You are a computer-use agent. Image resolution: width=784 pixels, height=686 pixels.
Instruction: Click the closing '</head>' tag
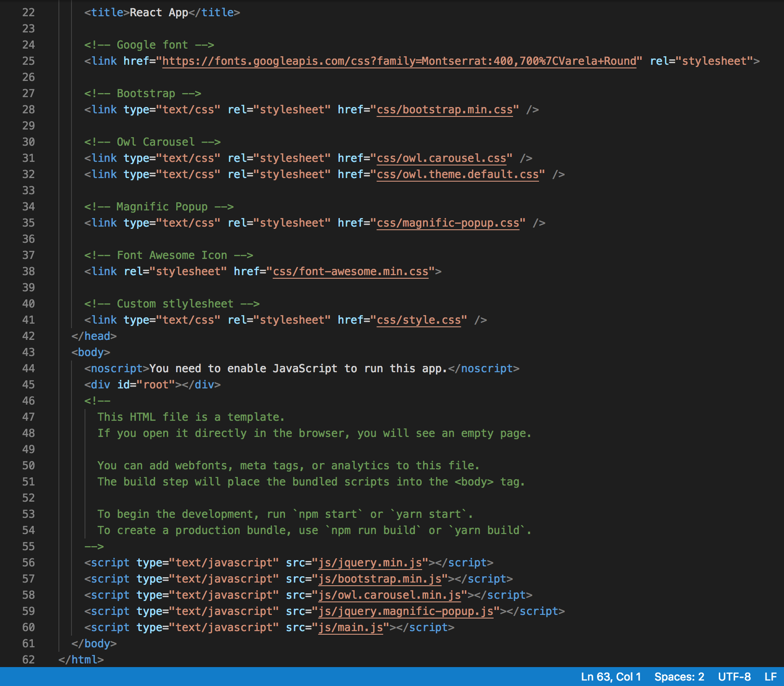click(94, 336)
